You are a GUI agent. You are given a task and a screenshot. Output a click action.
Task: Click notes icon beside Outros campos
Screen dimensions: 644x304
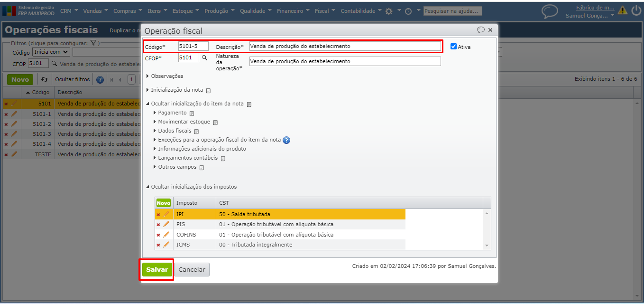tap(201, 168)
